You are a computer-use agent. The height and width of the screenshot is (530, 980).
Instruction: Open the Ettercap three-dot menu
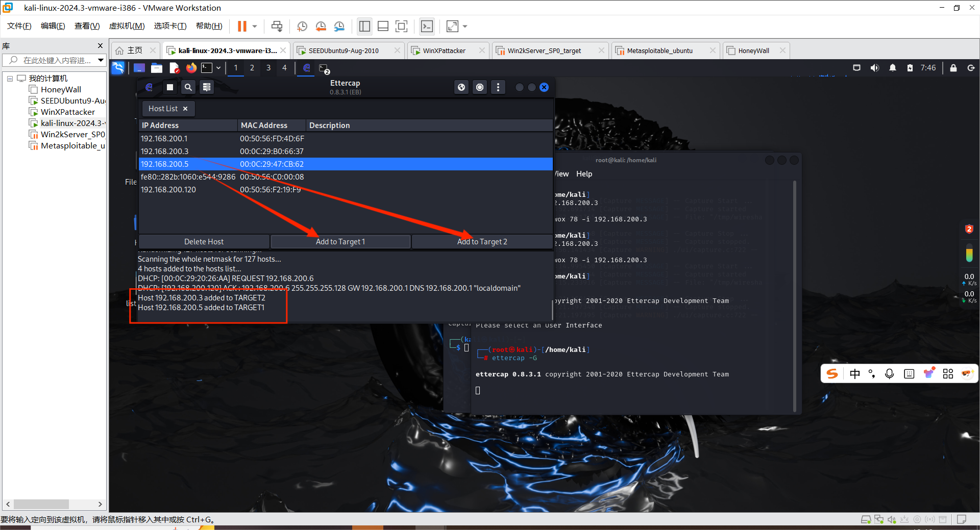coord(498,87)
